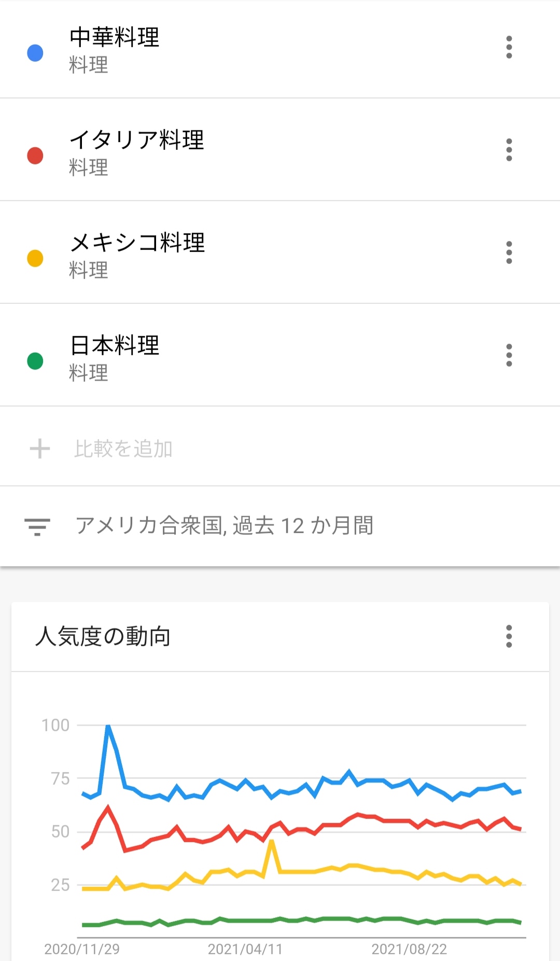Click the red dot for イタリア料理
This screenshot has width=560, height=961.
point(35,156)
